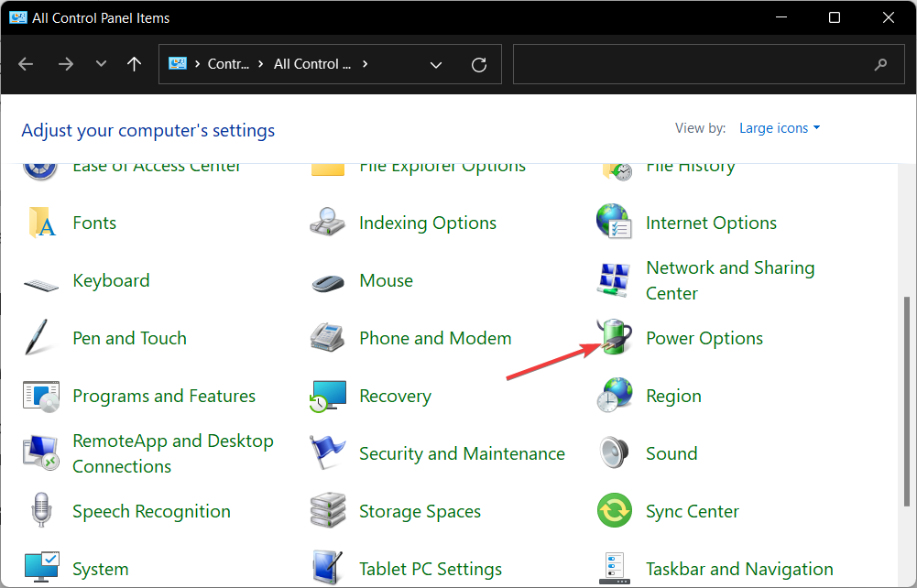Open the Recovery link

pos(395,396)
